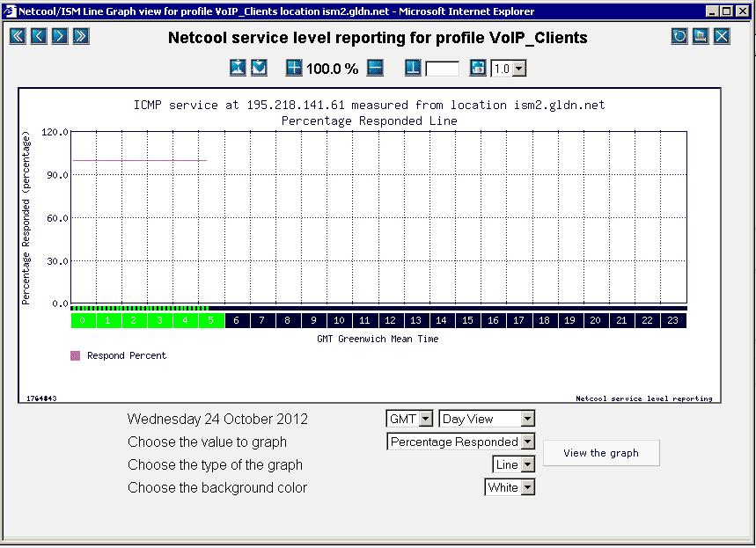756x548 pixels.
Task: Click the graph ID 1764843 text
Action: 41,398
